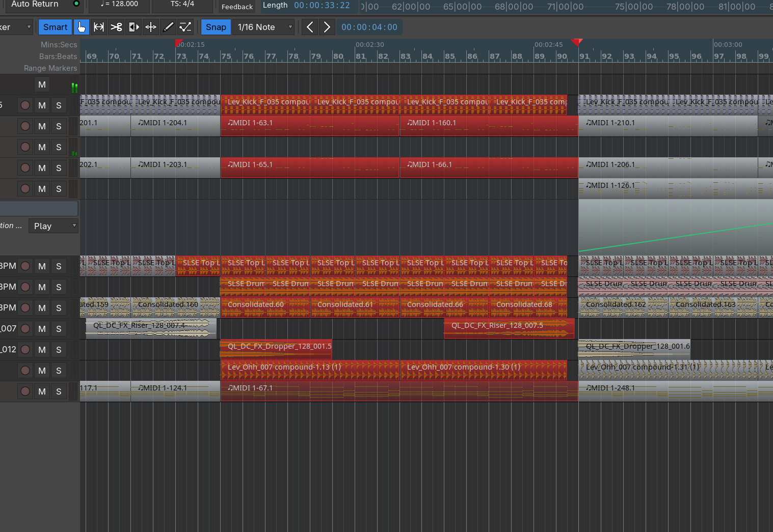Select the Cut (scissors) tool
773x532 pixels.
(x=116, y=27)
